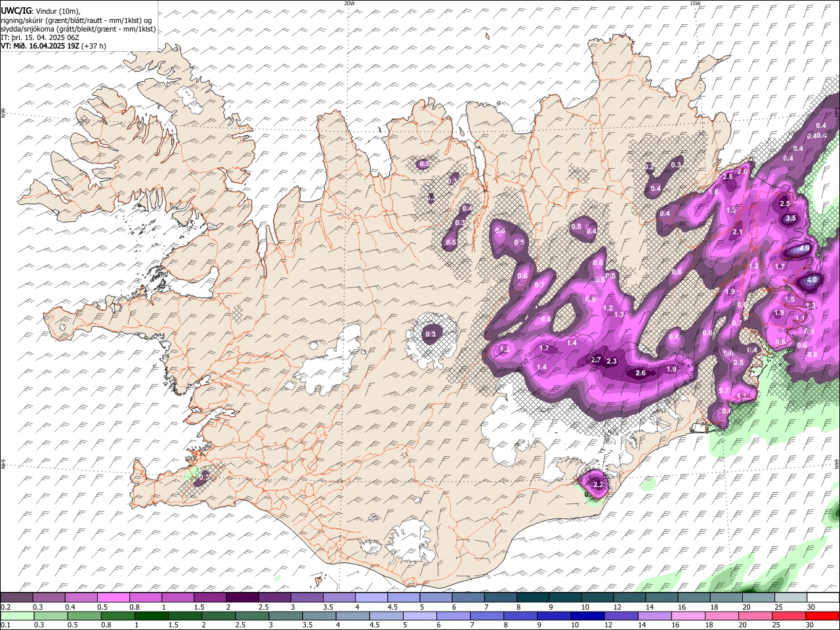Click the 0.1 label on the rain color scale
The width and height of the screenshot is (840, 630).
coord(5,625)
